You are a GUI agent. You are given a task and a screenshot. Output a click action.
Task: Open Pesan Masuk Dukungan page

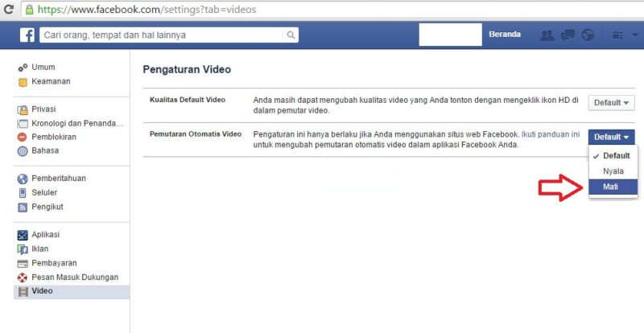[x=75, y=277]
